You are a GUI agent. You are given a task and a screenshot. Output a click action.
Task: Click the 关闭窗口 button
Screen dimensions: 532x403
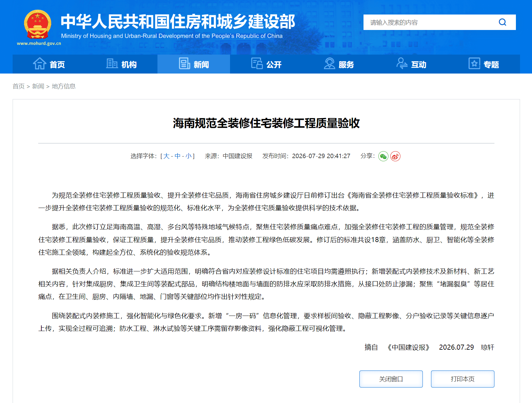(x=391, y=379)
